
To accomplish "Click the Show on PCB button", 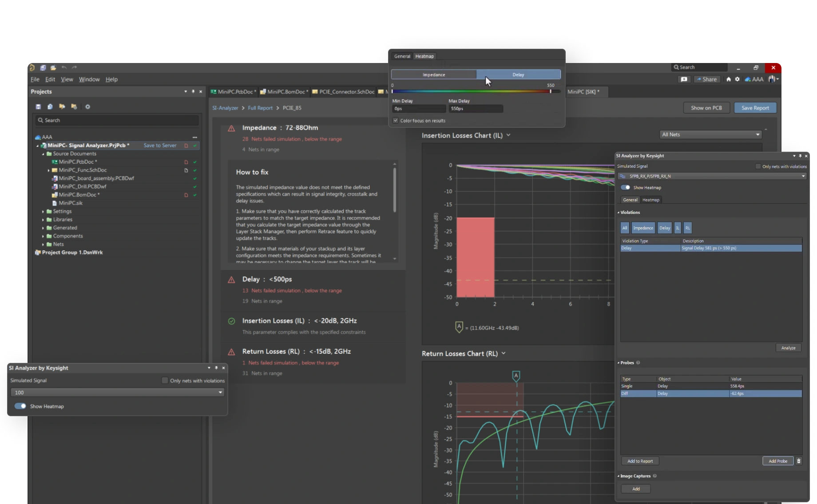I will click(x=706, y=108).
